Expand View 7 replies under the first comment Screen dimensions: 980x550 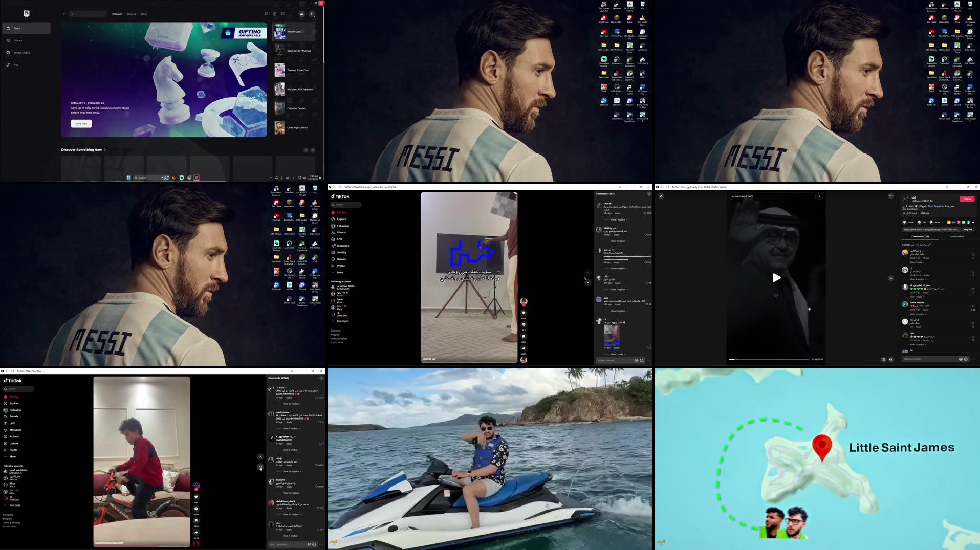(618, 219)
